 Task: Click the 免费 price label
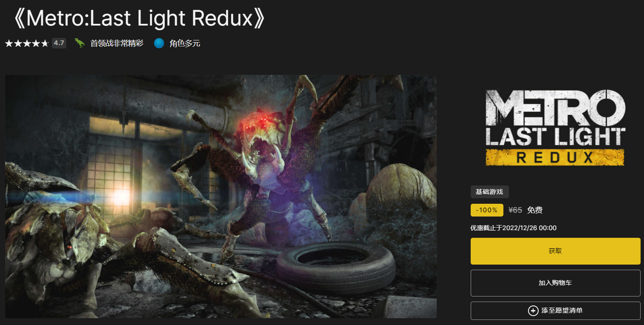(x=535, y=210)
